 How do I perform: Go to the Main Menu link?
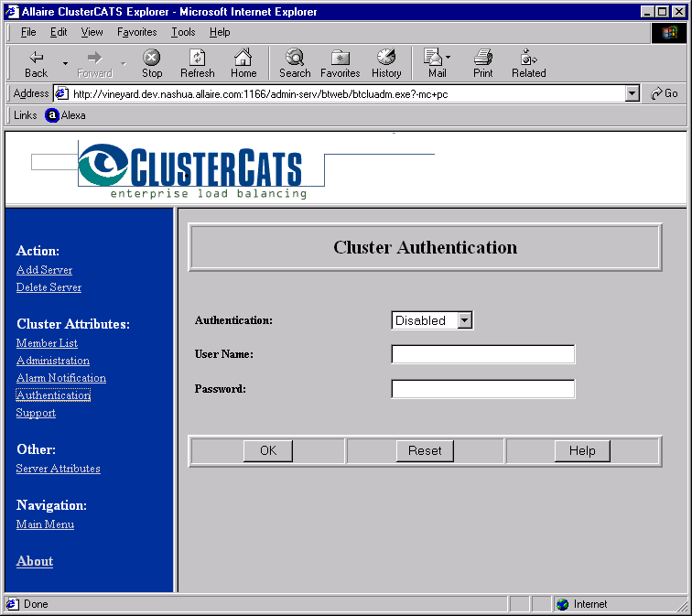click(x=45, y=524)
